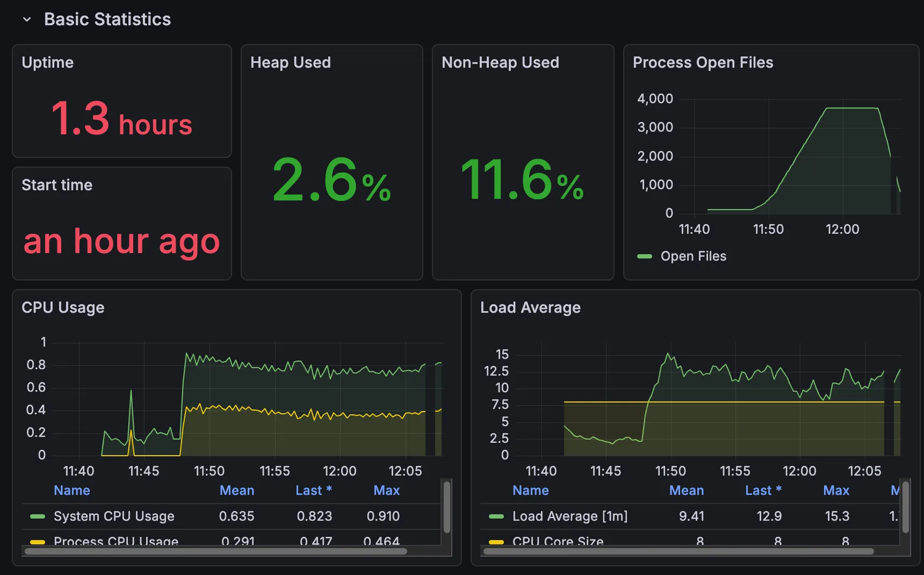Click the yellow CPU Core Size color marker
The width and height of the screenshot is (924, 575).
coord(496,541)
